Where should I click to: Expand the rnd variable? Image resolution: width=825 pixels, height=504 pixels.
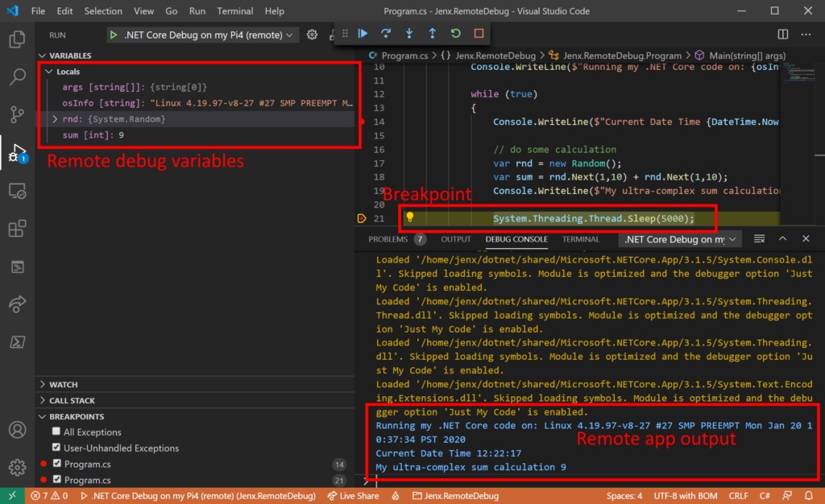point(55,119)
